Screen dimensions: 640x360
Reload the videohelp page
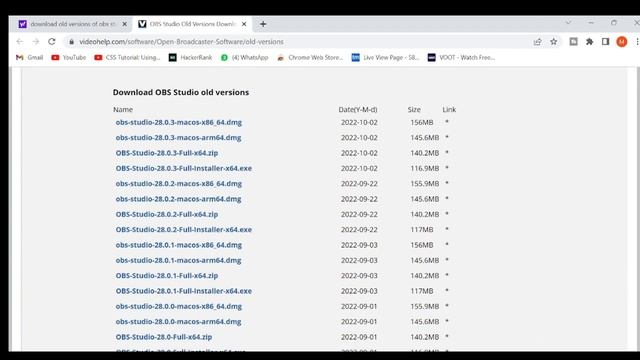tap(52, 42)
